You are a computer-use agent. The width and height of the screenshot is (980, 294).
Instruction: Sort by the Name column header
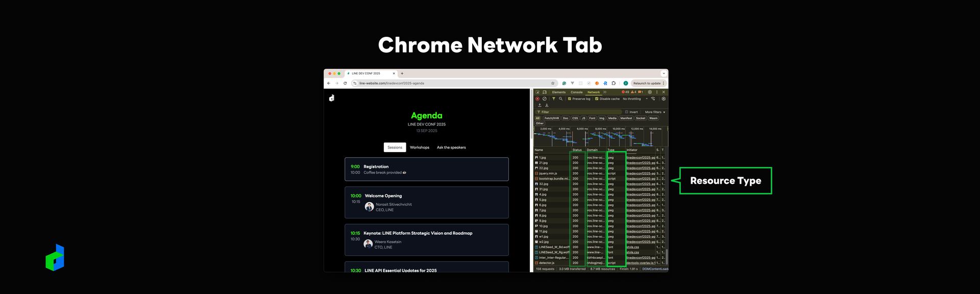pos(551,150)
